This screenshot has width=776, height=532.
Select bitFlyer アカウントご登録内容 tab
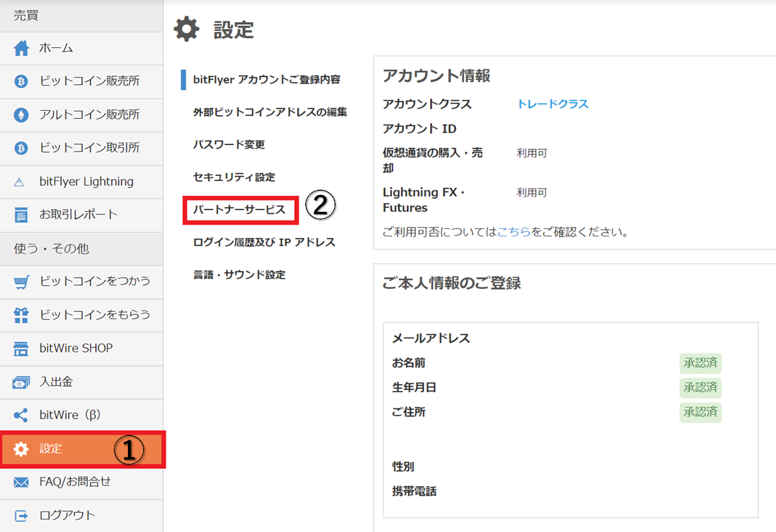click(x=267, y=80)
